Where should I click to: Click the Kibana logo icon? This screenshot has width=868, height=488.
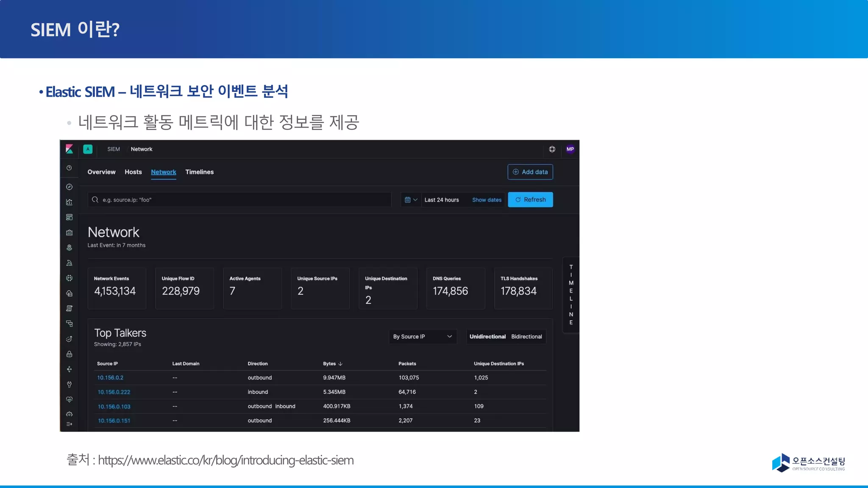click(70, 149)
